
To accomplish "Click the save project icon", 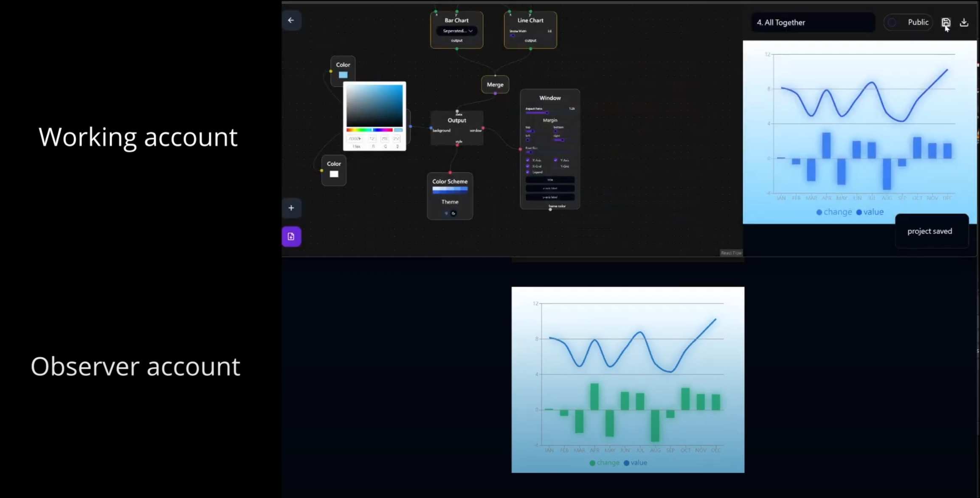I will 946,22.
